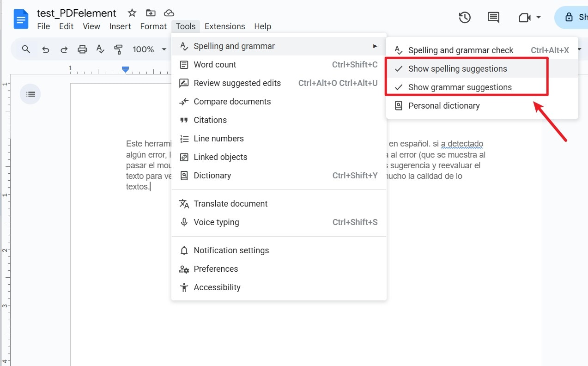Image resolution: width=588 pixels, height=366 pixels.
Task: Start Voice typing
Action: [279, 222]
